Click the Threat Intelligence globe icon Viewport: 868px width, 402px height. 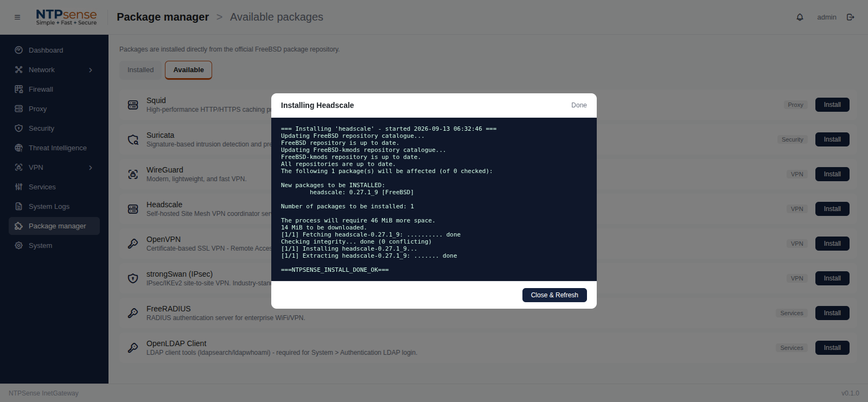[x=19, y=148]
